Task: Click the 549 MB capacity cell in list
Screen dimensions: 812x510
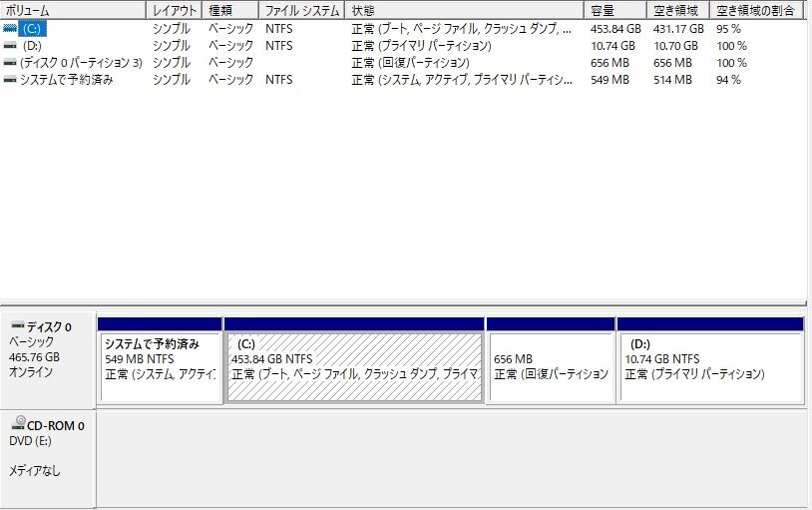Action: pos(609,80)
